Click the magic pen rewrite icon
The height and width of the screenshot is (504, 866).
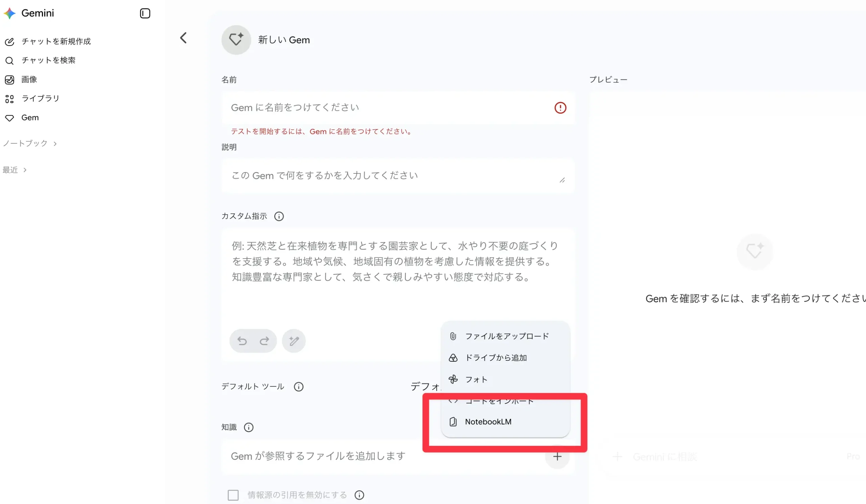pos(294,341)
